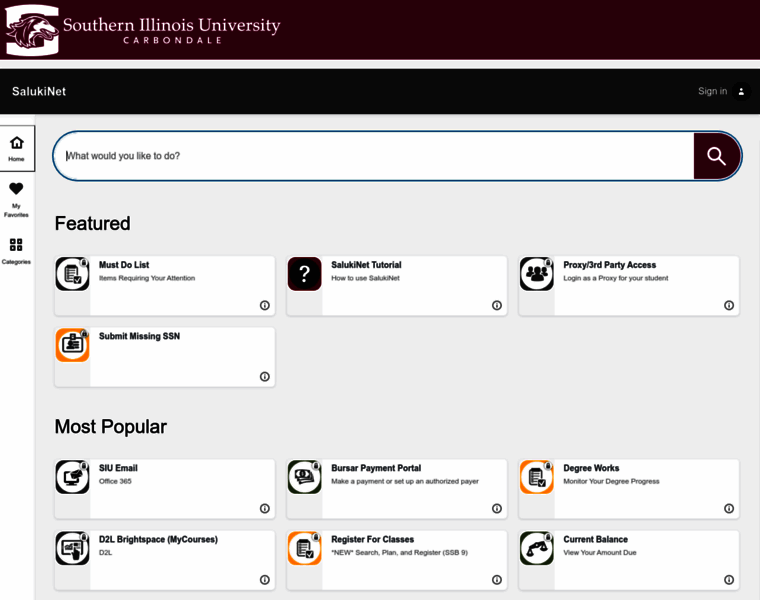
Task: Click the Bursar Payment Portal money icon
Action: (x=304, y=477)
